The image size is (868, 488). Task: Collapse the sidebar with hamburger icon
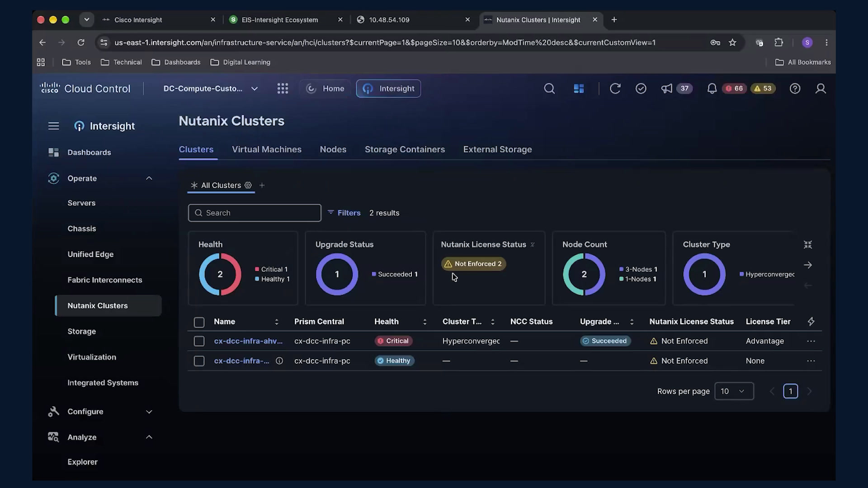(x=53, y=126)
